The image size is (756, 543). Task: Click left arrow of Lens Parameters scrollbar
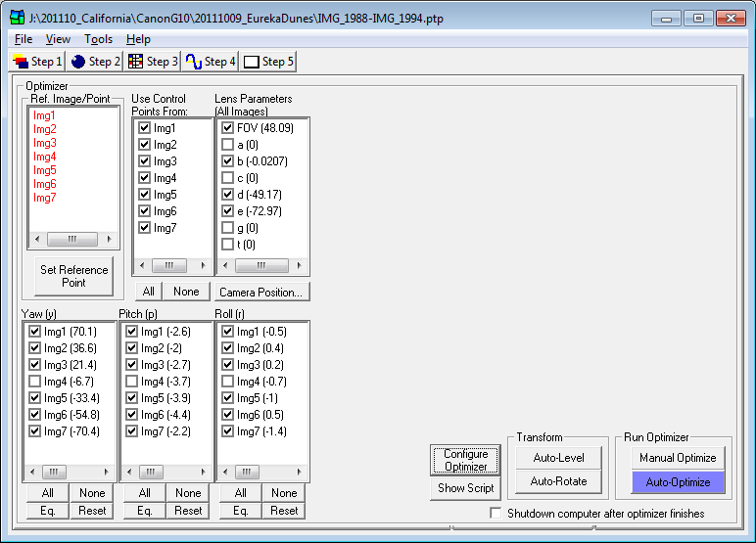225,265
